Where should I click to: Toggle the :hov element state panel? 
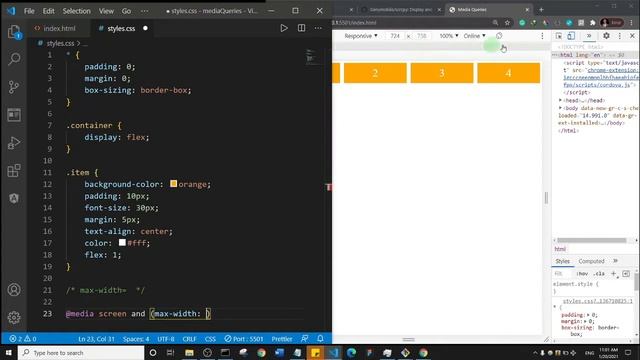pos(582,273)
